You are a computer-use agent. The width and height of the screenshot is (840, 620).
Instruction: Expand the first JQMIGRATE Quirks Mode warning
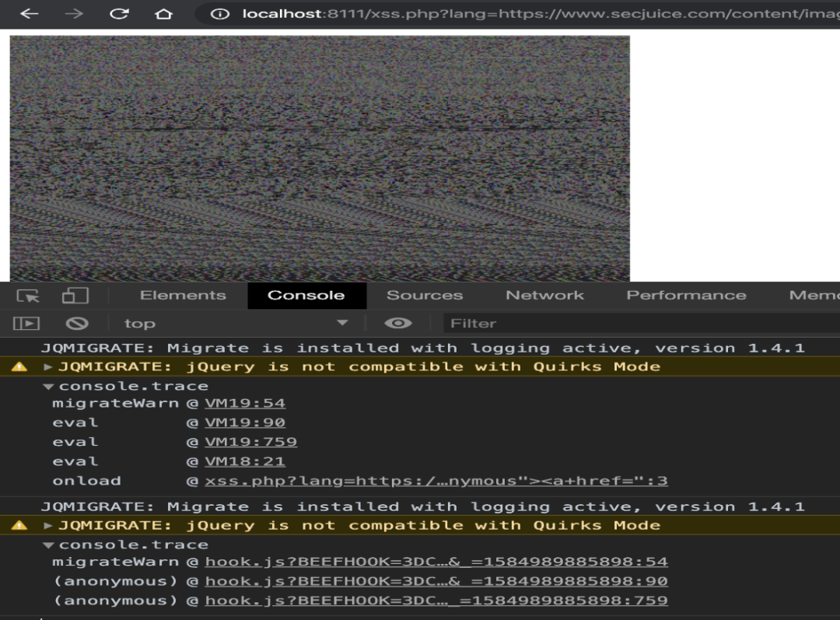click(47, 367)
